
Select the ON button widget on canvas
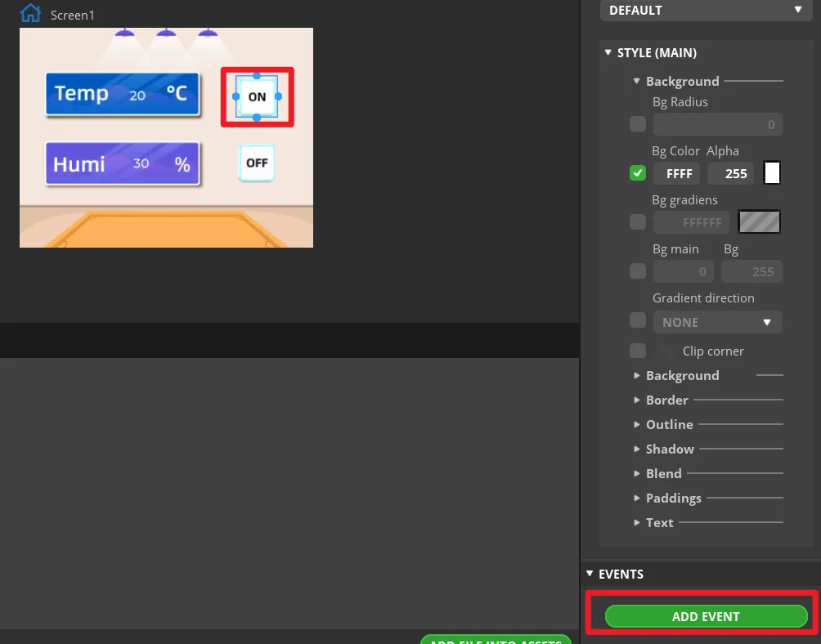pos(257,96)
